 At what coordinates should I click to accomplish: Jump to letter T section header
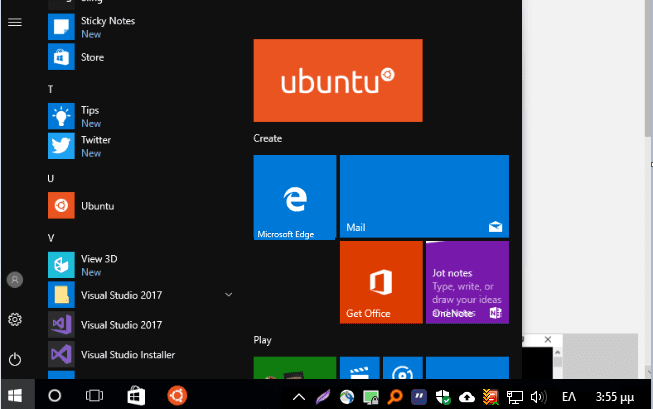[50, 89]
